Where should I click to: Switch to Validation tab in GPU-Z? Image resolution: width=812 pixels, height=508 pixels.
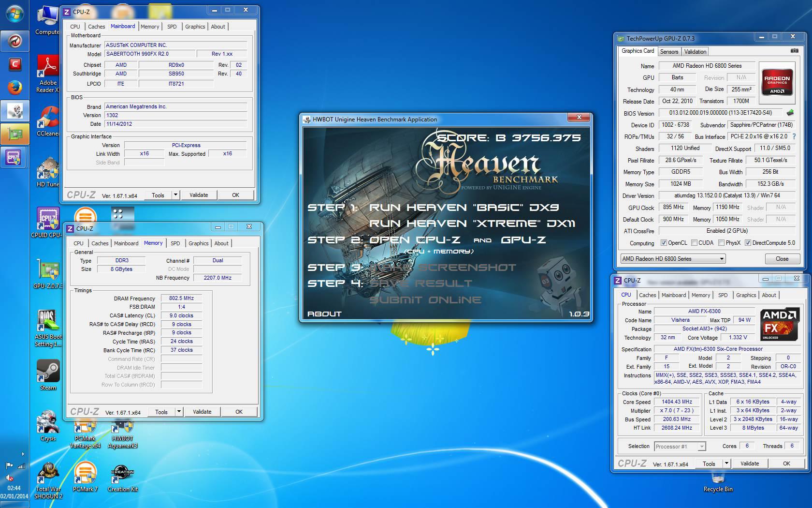(x=695, y=51)
